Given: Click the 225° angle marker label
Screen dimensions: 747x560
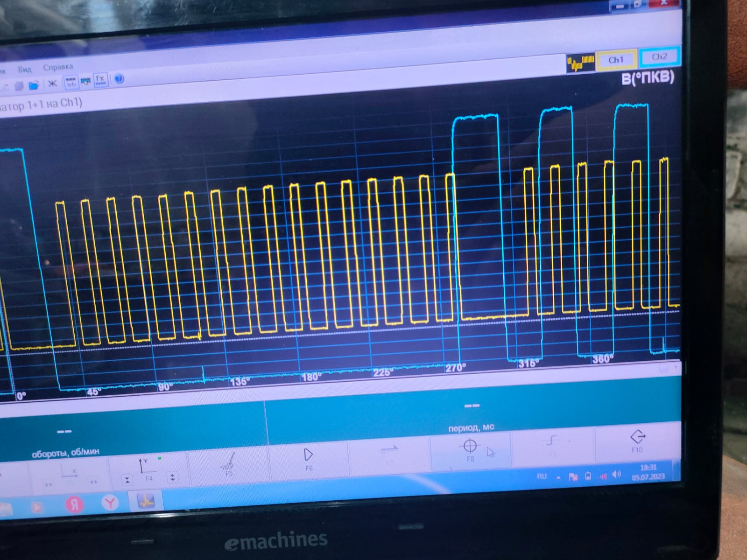Looking at the screenshot, I should point(383,372).
